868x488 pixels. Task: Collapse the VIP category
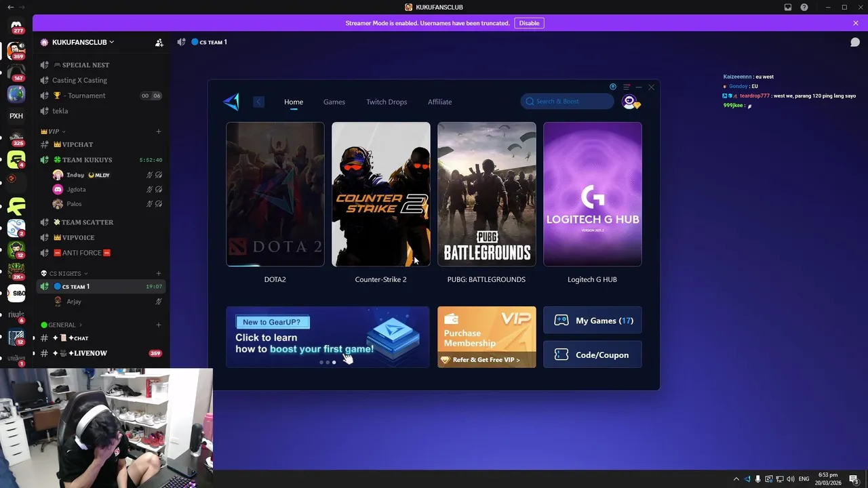(x=54, y=131)
